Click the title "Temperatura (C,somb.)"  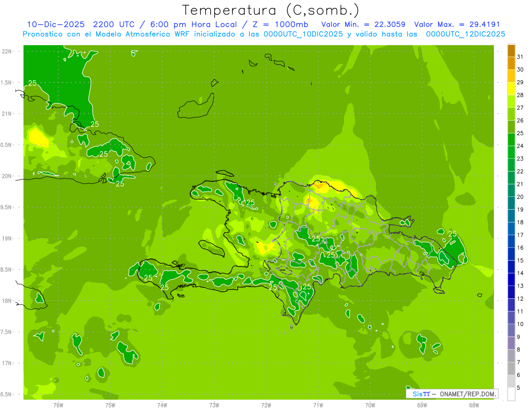pos(270,10)
